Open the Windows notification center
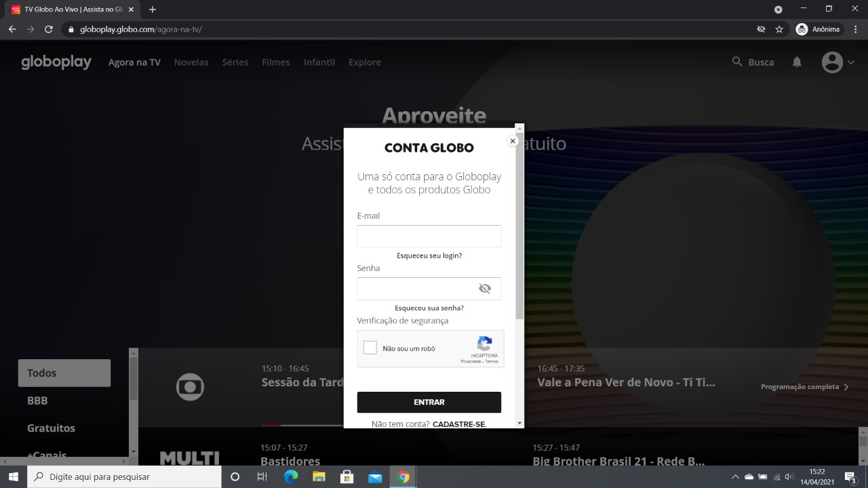The height and width of the screenshot is (488, 868). tap(850, 477)
